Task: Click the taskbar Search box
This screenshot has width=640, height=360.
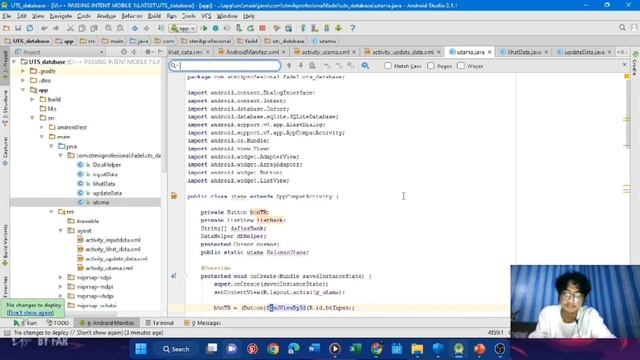Action: (177, 349)
